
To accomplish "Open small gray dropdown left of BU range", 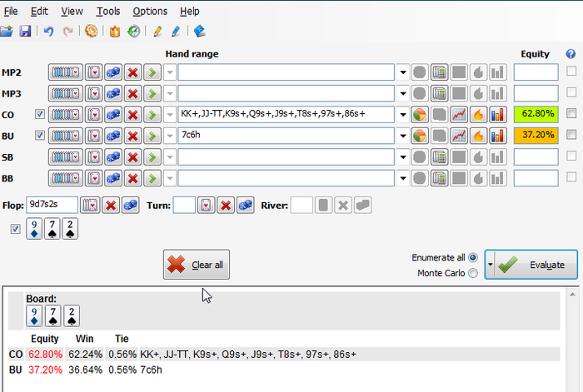I will pyautogui.click(x=170, y=136).
